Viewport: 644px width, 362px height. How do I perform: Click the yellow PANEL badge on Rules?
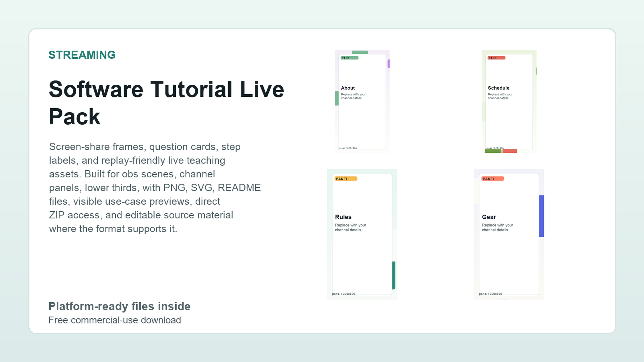(x=346, y=179)
